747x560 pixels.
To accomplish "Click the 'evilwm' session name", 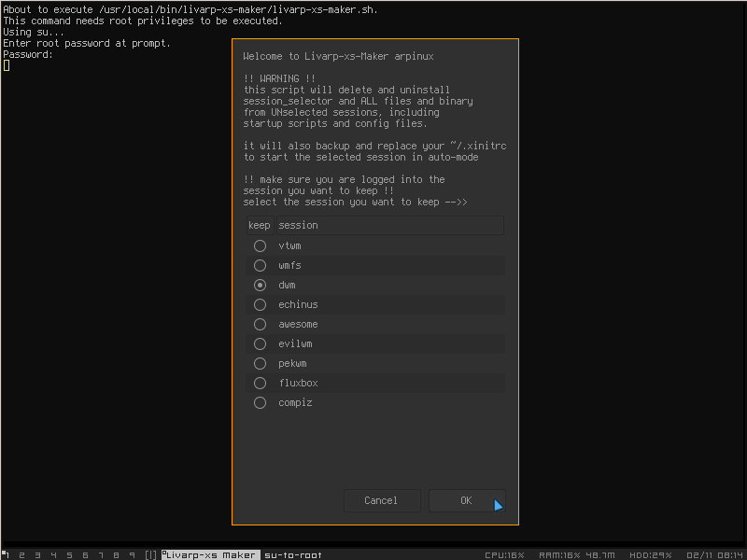I will click(295, 343).
